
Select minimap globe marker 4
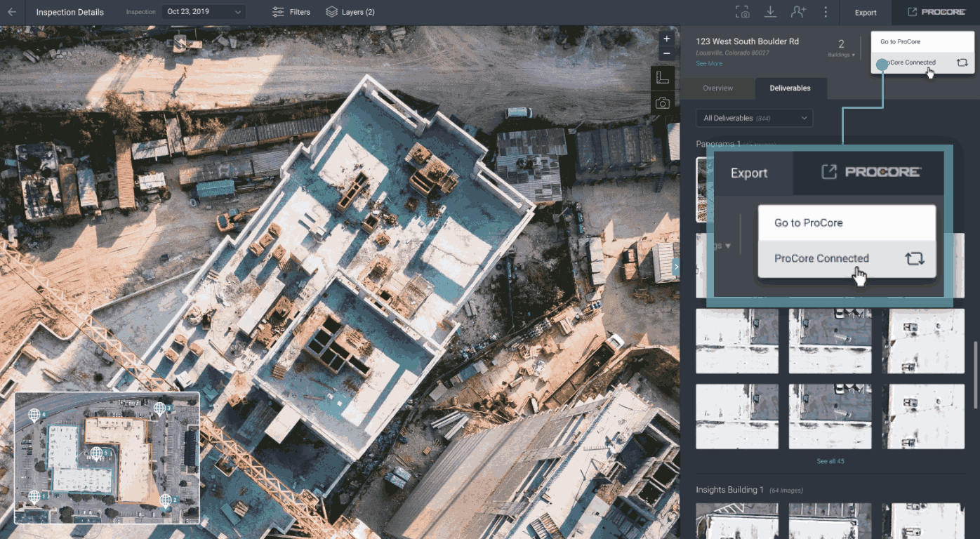(34, 415)
